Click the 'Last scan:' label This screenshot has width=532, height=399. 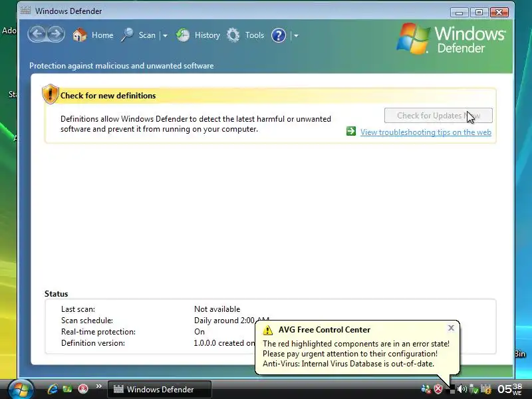(78, 309)
